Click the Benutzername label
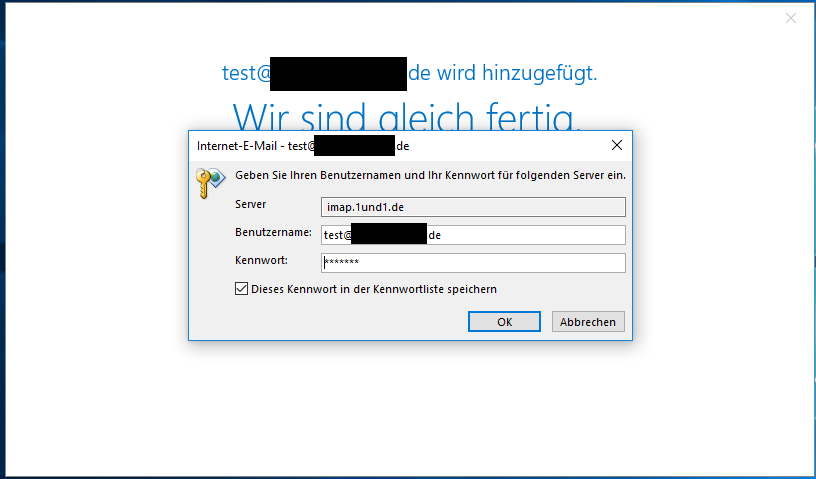 point(273,232)
